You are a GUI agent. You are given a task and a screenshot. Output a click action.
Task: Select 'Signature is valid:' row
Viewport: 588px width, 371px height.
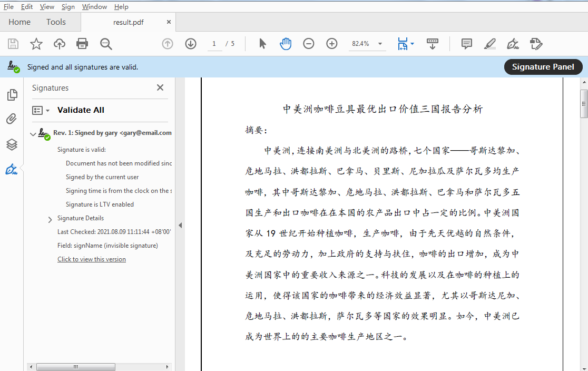coord(81,150)
